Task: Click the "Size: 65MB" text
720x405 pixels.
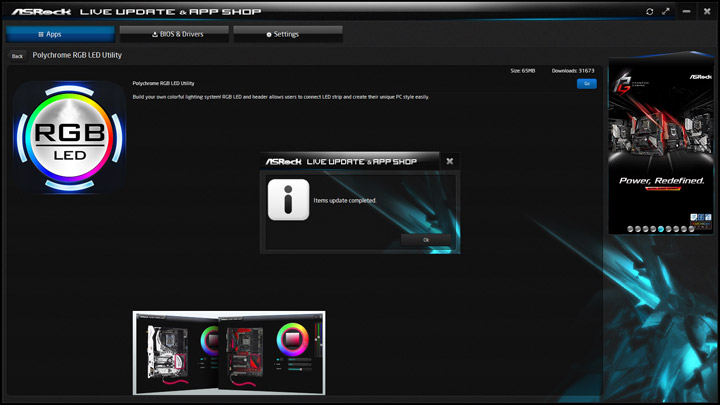Action: [523, 71]
